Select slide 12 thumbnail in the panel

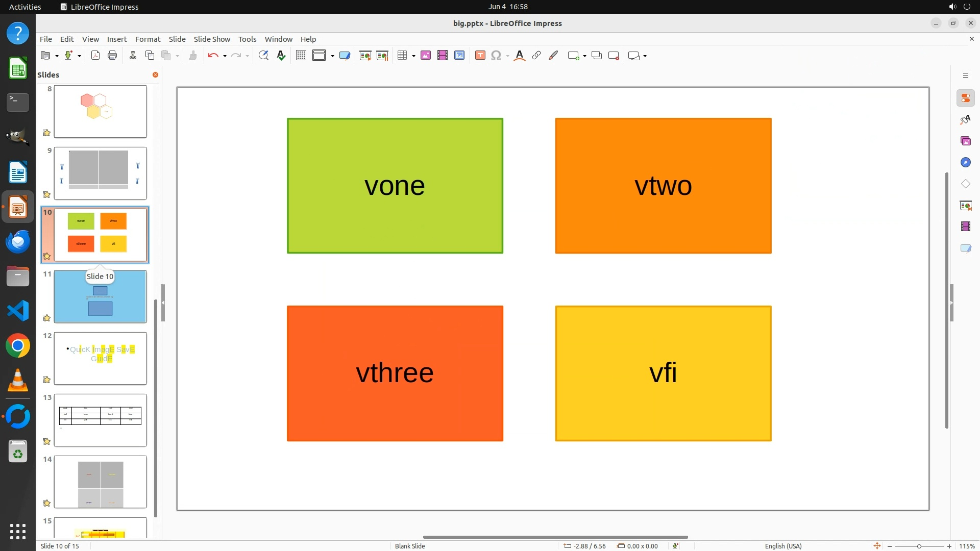[x=100, y=358]
